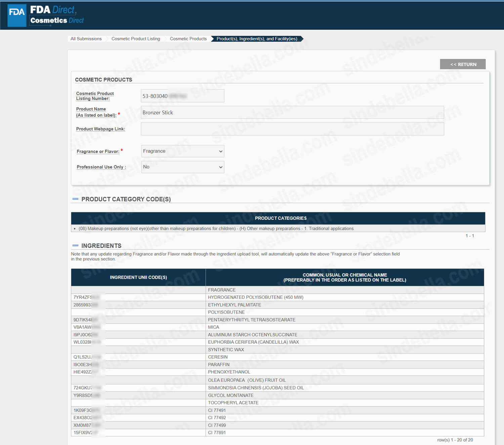Click the << RETURN button
Screen dimensions: 504x445
click(462, 64)
